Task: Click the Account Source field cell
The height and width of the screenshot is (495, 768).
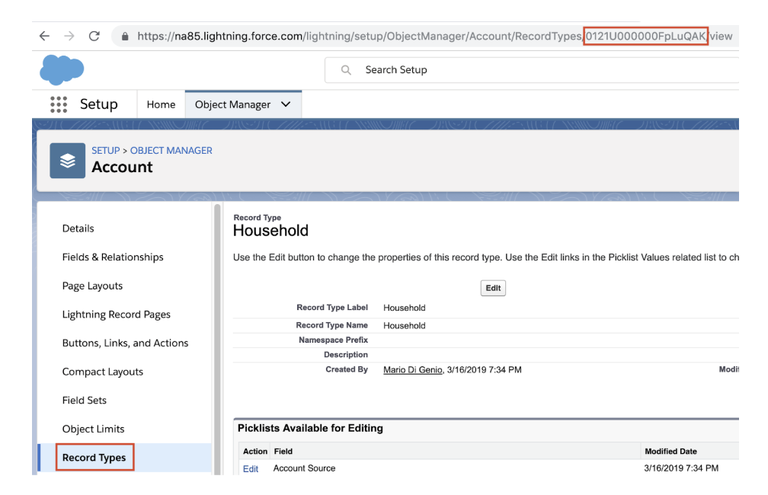Action: pos(304,468)
